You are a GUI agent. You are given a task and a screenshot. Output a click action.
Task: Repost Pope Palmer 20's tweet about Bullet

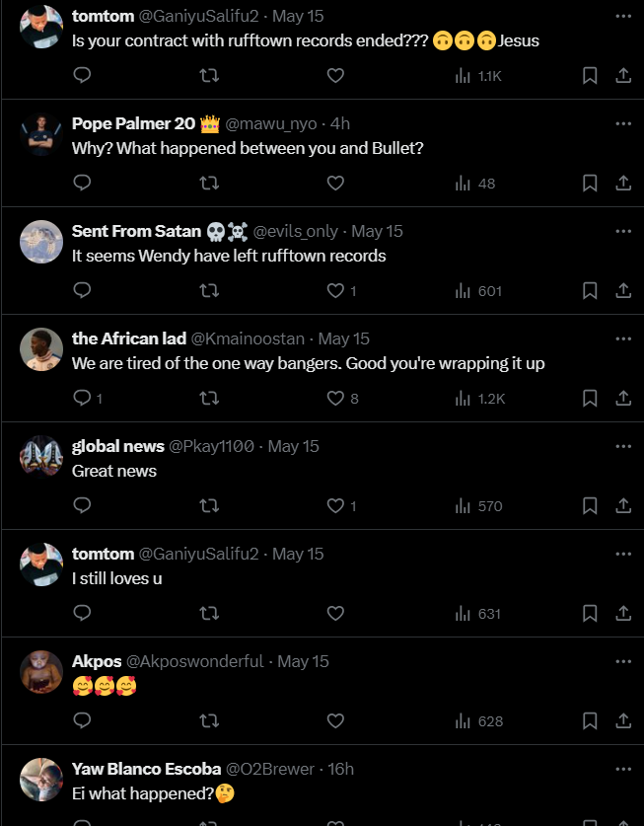209,183
